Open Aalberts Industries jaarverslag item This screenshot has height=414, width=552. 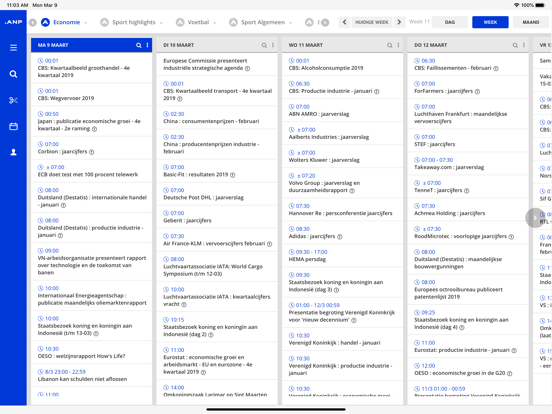[x=343, y=133]
